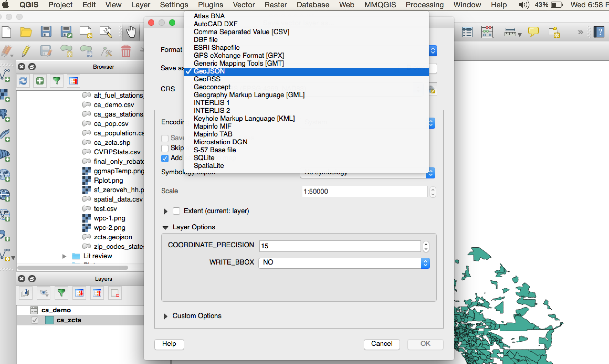The height and width of the screenshot is (364, 609).
Task: Close the Browser panel
Action: point(22,67)
